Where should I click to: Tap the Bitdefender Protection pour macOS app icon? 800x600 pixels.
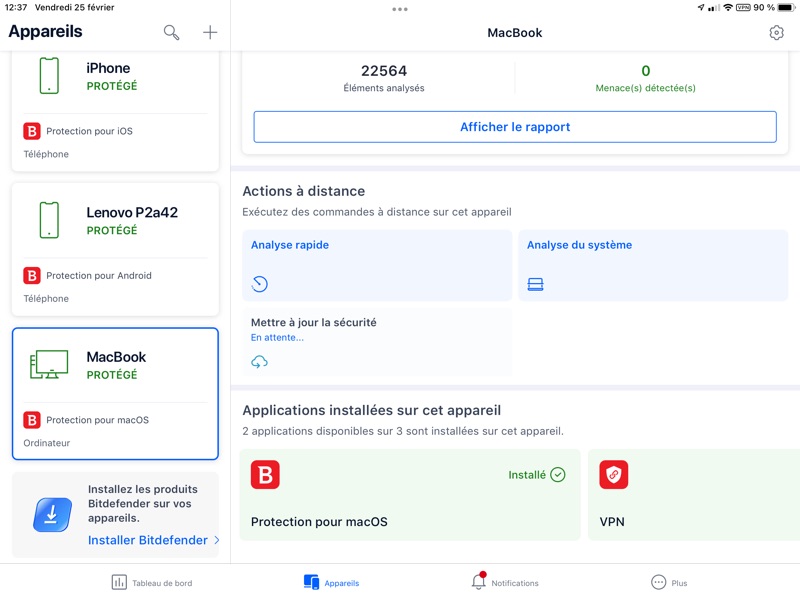pyautogui.click(x=265, y=475)
